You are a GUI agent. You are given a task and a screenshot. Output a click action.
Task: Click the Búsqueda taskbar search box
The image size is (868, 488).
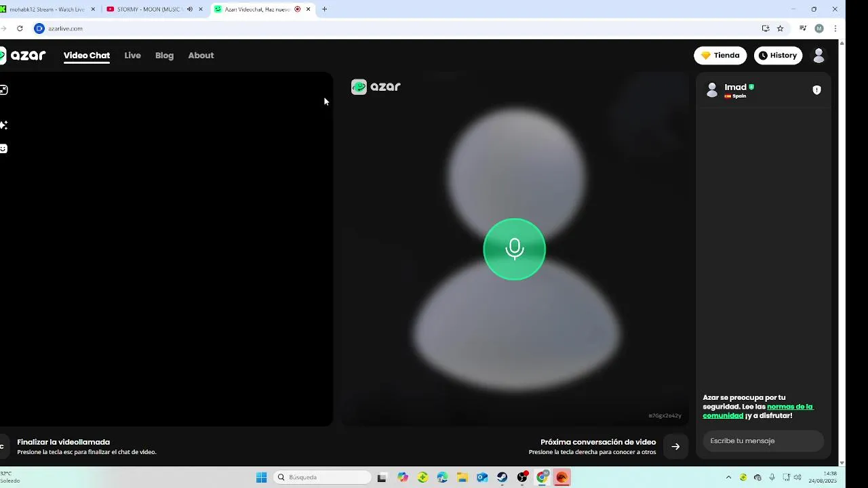click(x=323, y=477)
